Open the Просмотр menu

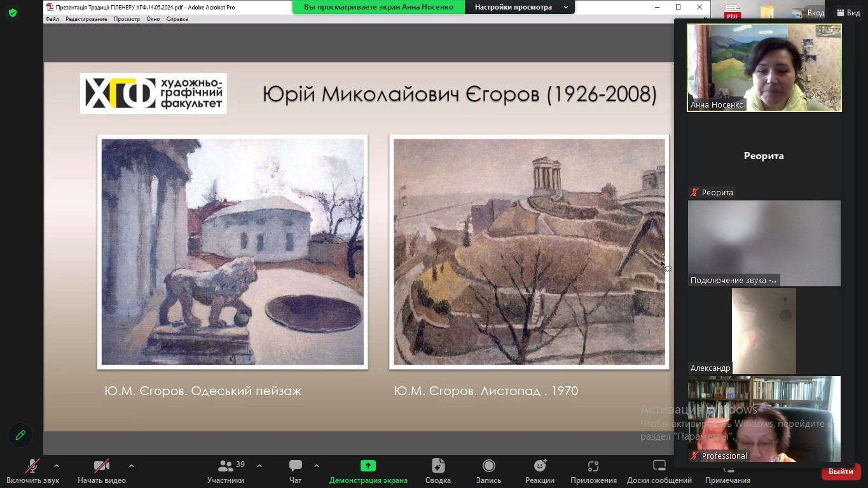(127, 19)
